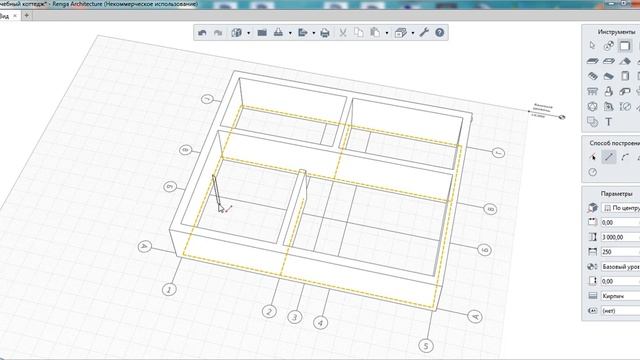Click the export icon

tap(303, 33)
